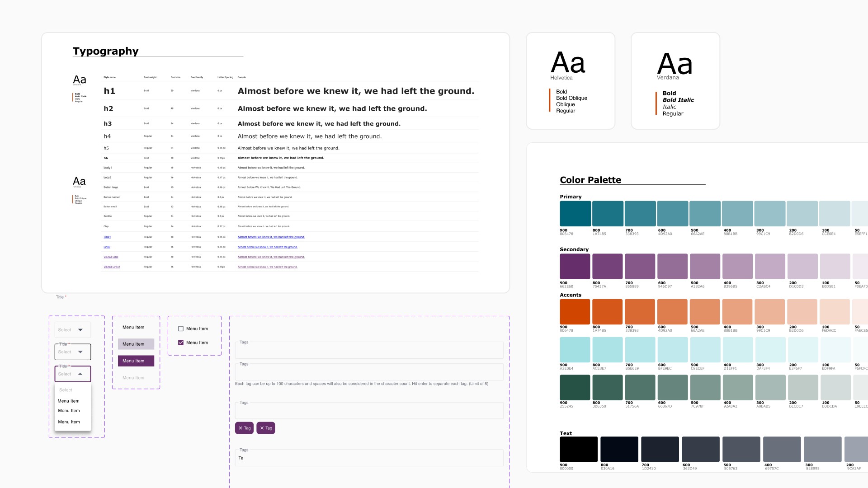Uncheck the purple checked Menu Item checkbox
The width and height of the screenshot is (868, 488).
click(x=181, y=343)
